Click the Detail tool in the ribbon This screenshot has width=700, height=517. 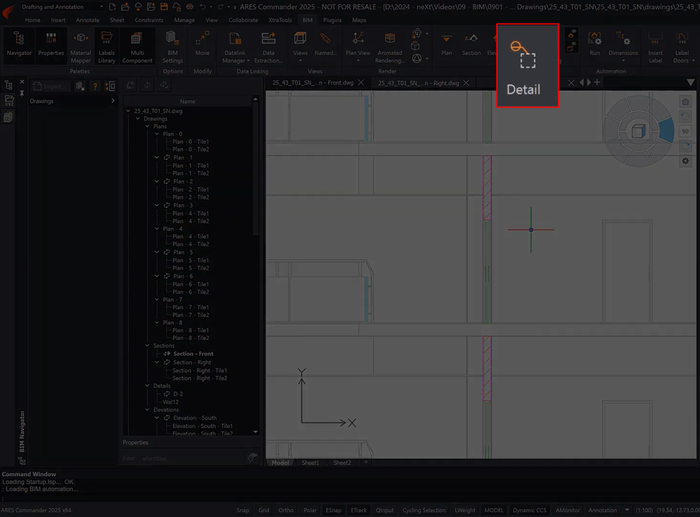(x=527, y=65)
